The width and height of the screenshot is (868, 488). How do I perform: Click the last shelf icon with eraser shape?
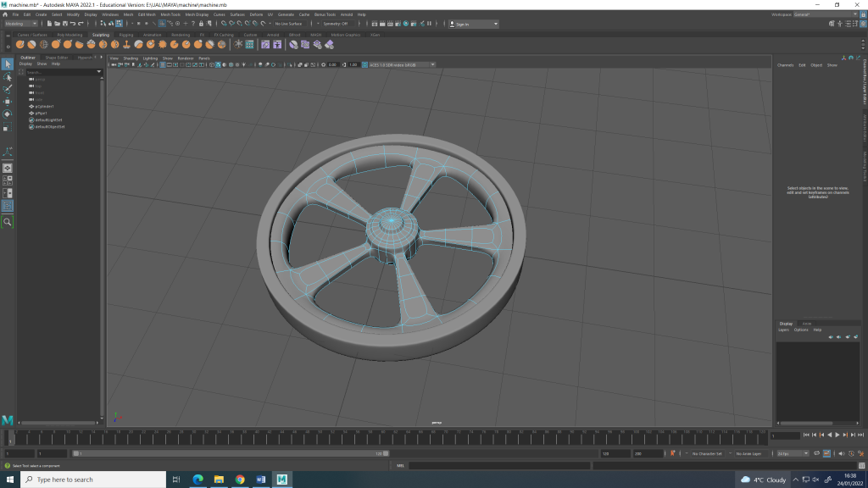tap(330, 44)
